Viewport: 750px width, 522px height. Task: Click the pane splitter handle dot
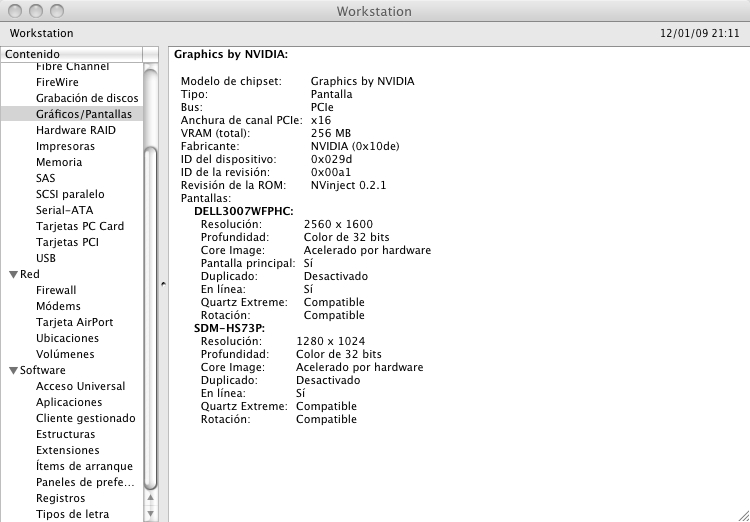[x=163, y=284]
